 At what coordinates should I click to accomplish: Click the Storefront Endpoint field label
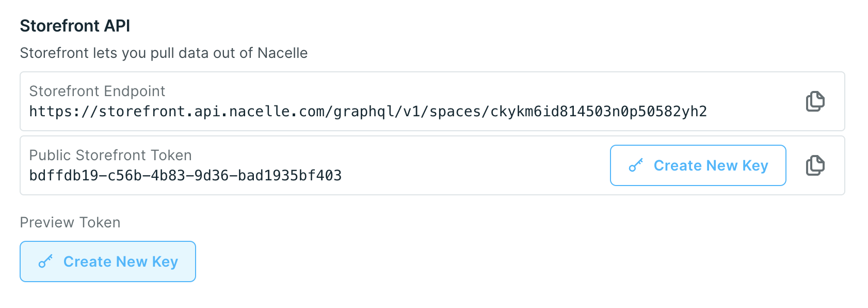point(97,91)
